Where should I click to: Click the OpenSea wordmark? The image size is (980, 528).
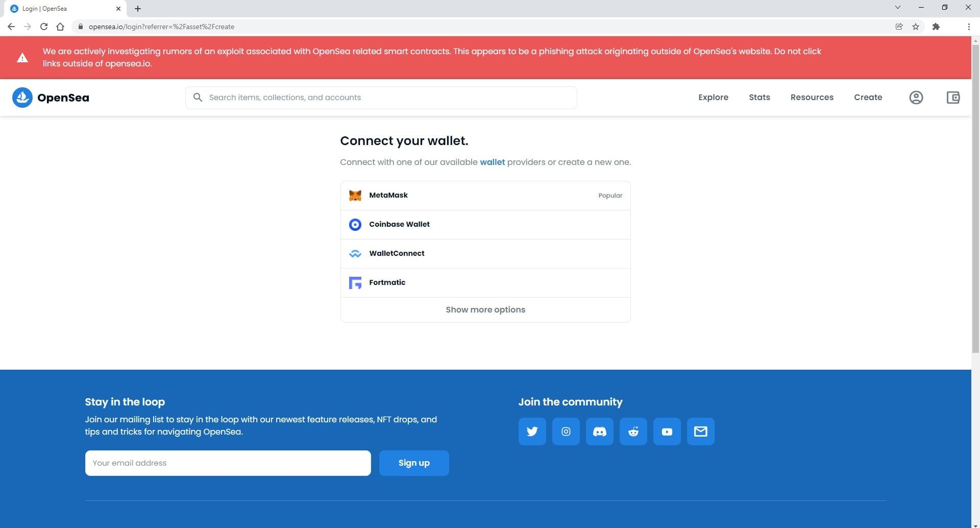pos(63,98)
